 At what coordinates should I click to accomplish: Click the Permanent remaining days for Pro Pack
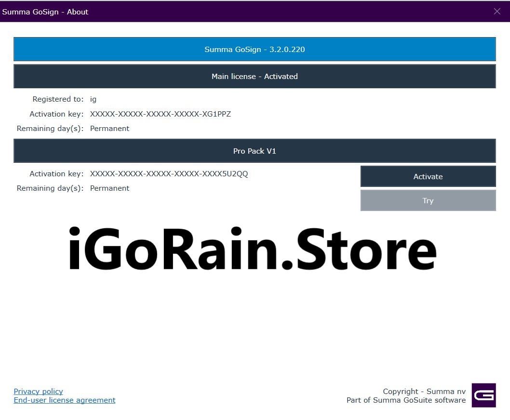point(109,188)
